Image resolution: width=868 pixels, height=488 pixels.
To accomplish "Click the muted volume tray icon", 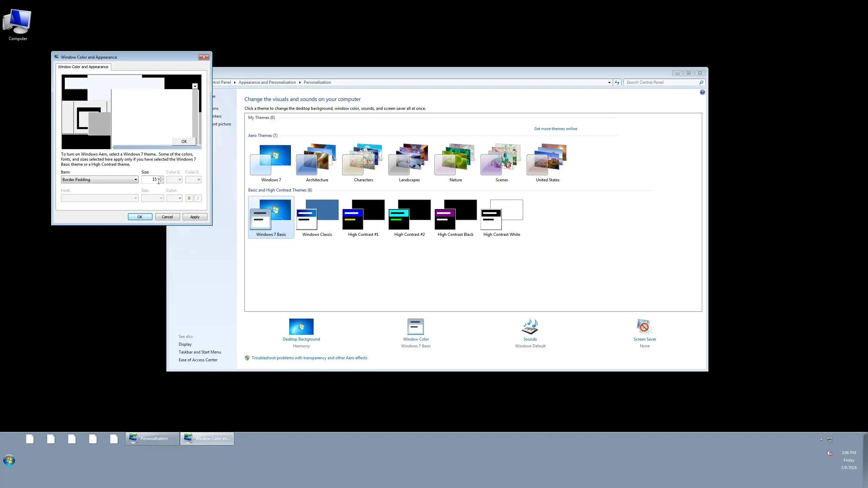I will pos(829,453).
